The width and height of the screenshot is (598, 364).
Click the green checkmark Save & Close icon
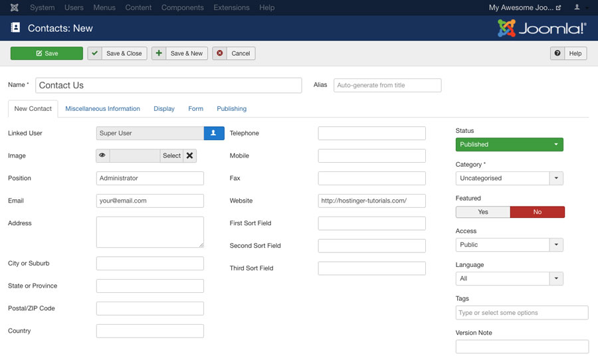[94, 53]
